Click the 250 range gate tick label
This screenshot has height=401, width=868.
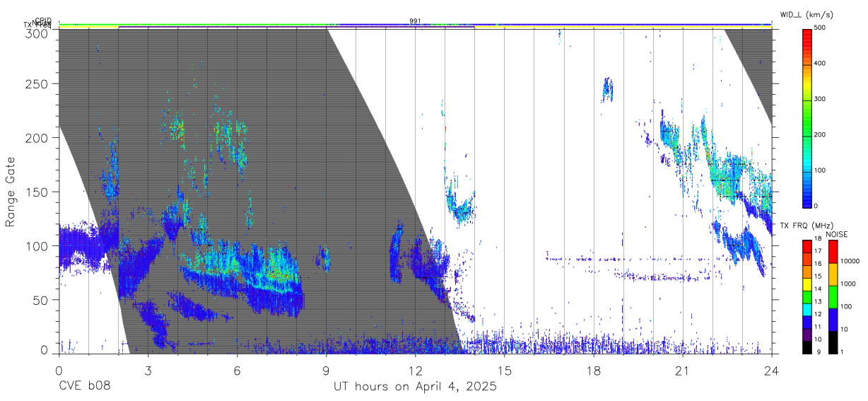tap(36, 83)
